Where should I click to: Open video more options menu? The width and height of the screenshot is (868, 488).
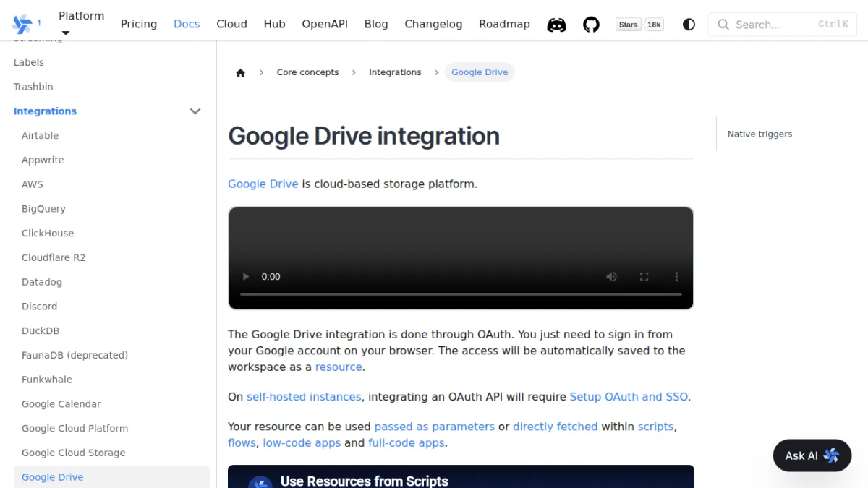pos(676,276)
